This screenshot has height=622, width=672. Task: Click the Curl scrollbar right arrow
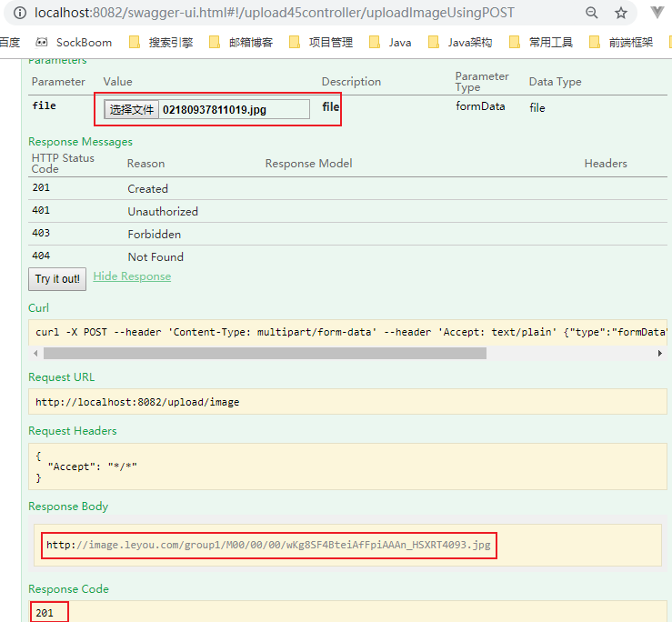660,353
